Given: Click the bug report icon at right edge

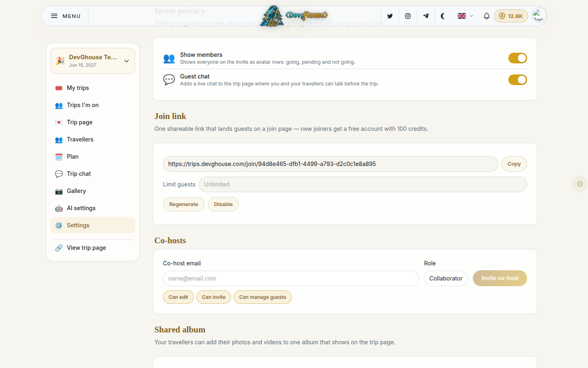Looking at the screenshot, I should click(580, 184).
